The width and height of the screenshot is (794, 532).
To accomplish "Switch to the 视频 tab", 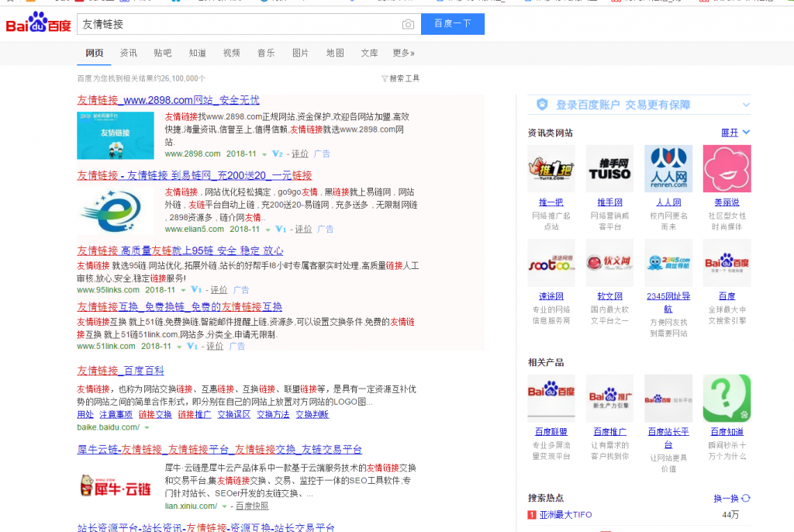I will click(x=231, y=53).
